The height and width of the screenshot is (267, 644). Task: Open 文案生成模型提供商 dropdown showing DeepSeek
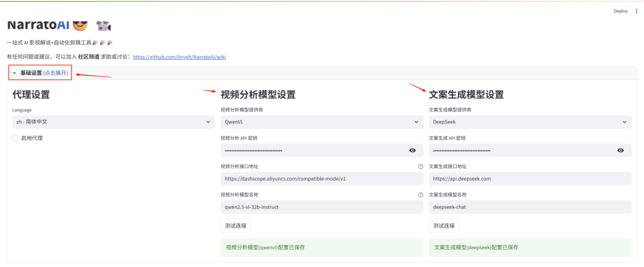(x=530, y=122)
